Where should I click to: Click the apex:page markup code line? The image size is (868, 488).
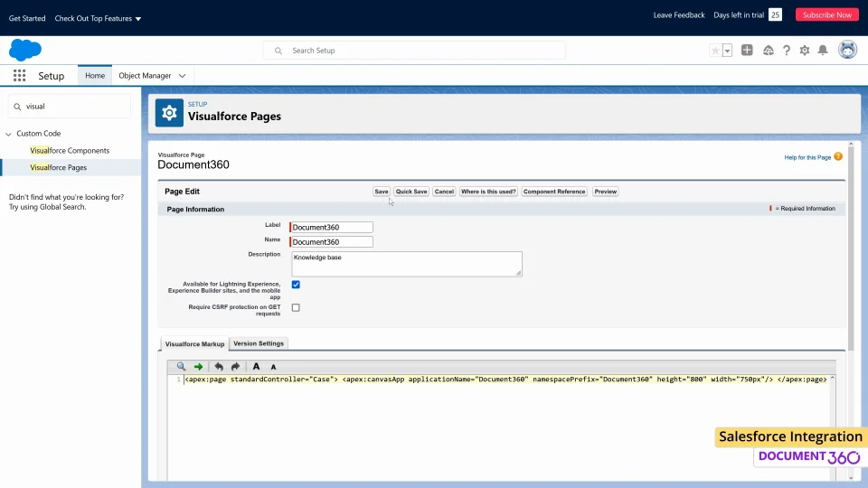505,380
